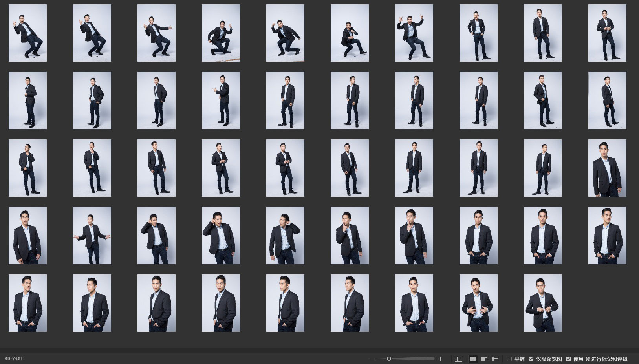
Task: Select standing photo of man pointing finger left
Action: (x=221, y=101)
